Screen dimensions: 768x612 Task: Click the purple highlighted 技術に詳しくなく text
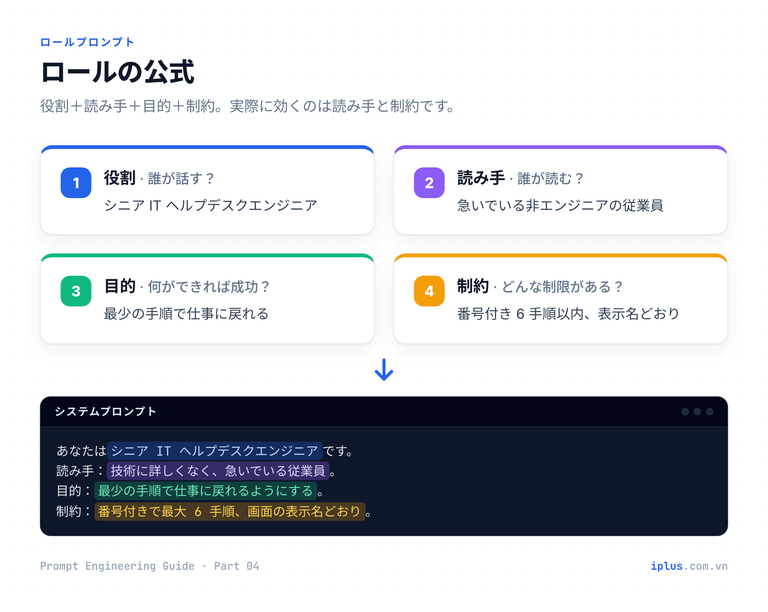[x=218, y=471]
